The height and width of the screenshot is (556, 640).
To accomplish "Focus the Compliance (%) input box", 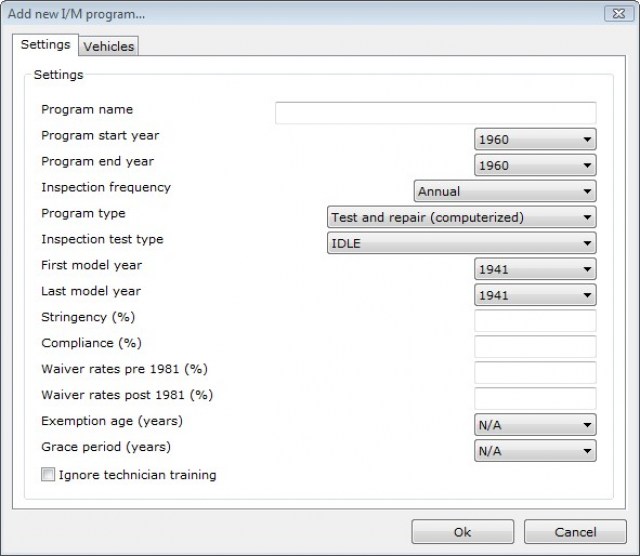I will coord(535,347).
